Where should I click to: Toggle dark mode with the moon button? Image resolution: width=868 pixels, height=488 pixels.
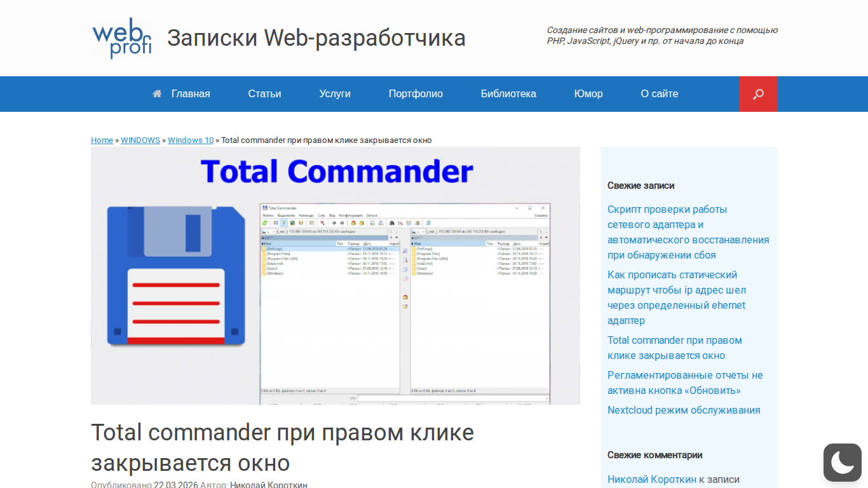tap(843, 463)
